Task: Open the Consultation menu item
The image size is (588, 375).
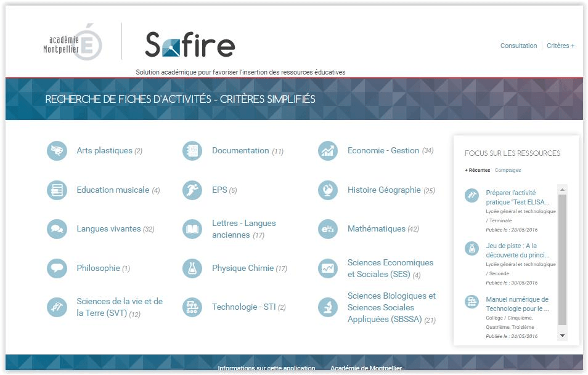Action: 518,46
